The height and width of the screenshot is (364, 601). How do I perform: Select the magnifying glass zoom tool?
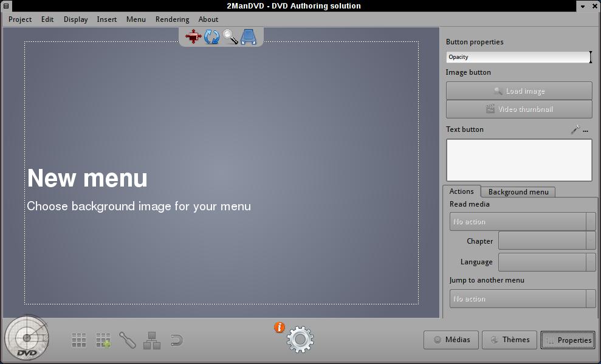click(230, 37)
